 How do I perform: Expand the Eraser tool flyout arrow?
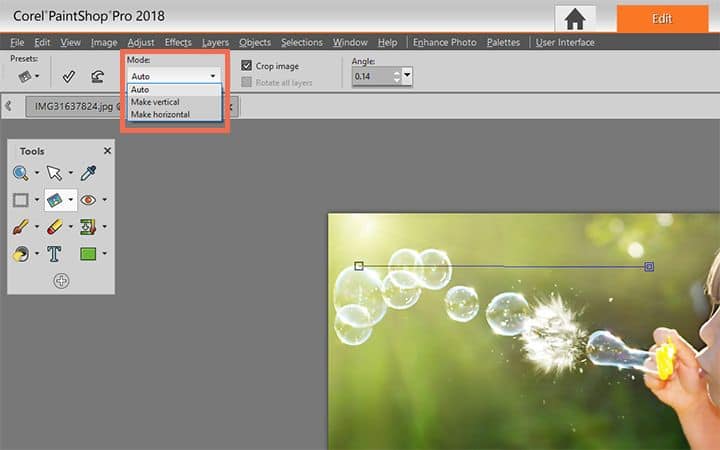(x=71, y=226)
